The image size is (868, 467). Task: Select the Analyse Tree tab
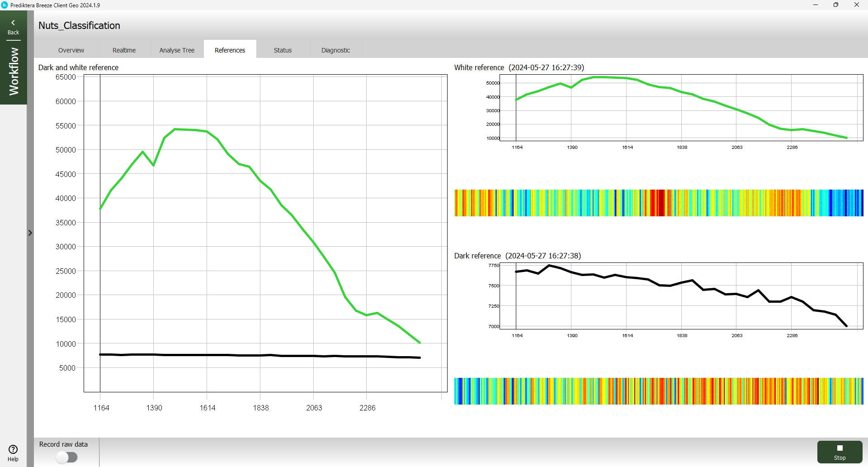pos(177,50)
